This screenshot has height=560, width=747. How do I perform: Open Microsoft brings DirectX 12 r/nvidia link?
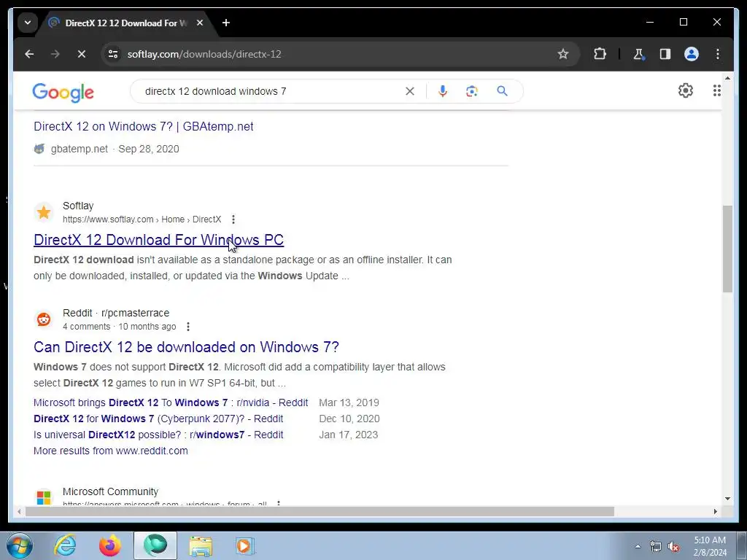pyautogui.click(x=171, y=402)
